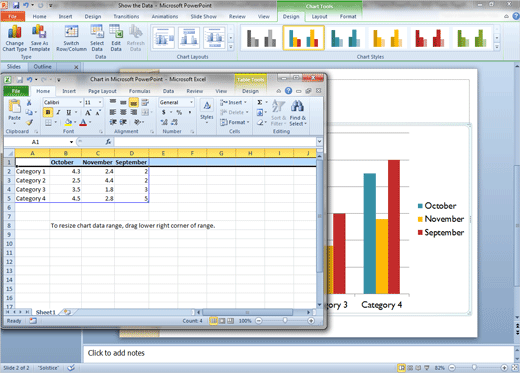Switch to the Formulas tab in Excel
The height and width of the screenshot is (373, 520).
coord(140,91)
